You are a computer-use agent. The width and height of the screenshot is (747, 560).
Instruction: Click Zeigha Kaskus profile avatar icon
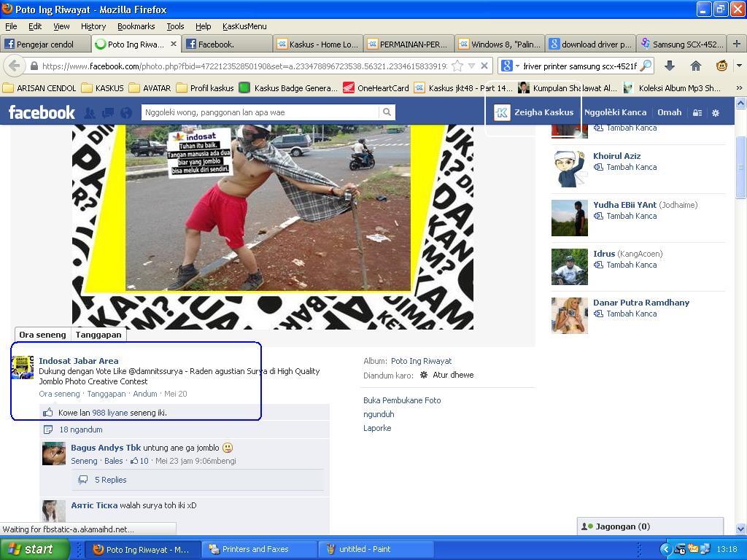tap(502, 113)
